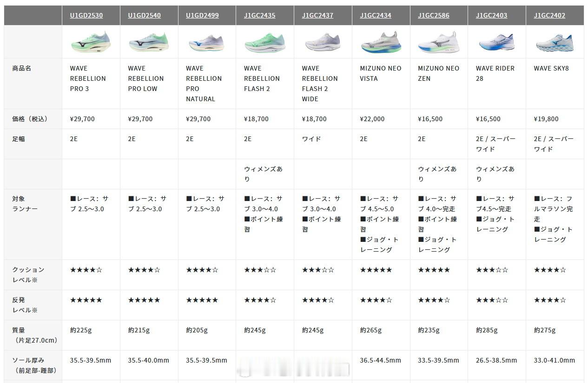Screen dimensions: 588x383
Task: Click the 約285g weight cell
Action: pos(497,335)
